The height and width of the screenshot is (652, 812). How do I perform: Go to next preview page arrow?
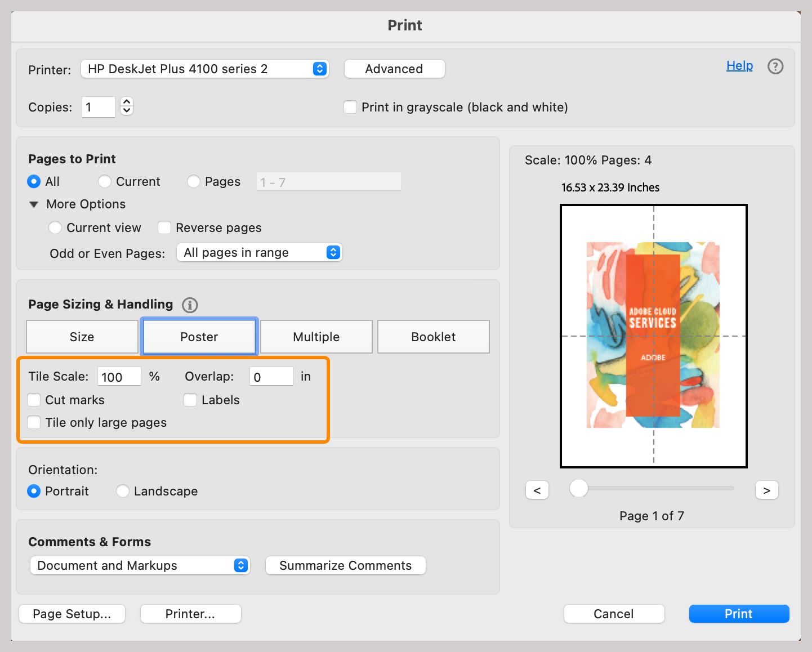(x=766, y=490)
